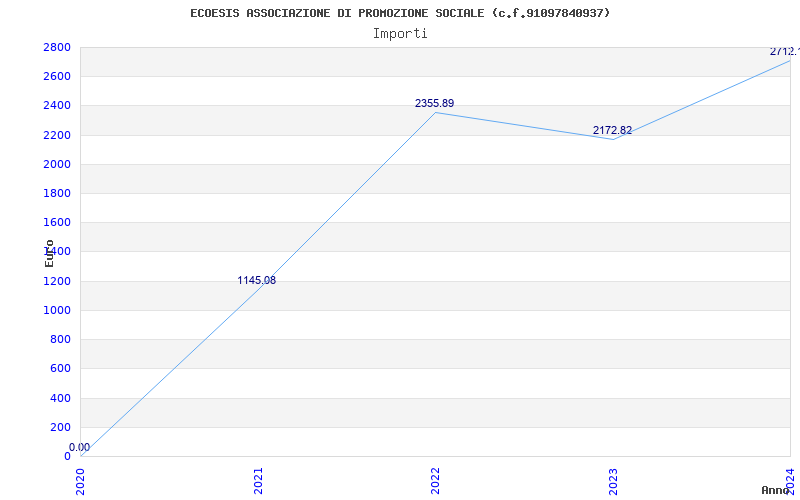The image size is (800, 500).
Task: Click the 1200 y-axis tick label
Action: 57,281
